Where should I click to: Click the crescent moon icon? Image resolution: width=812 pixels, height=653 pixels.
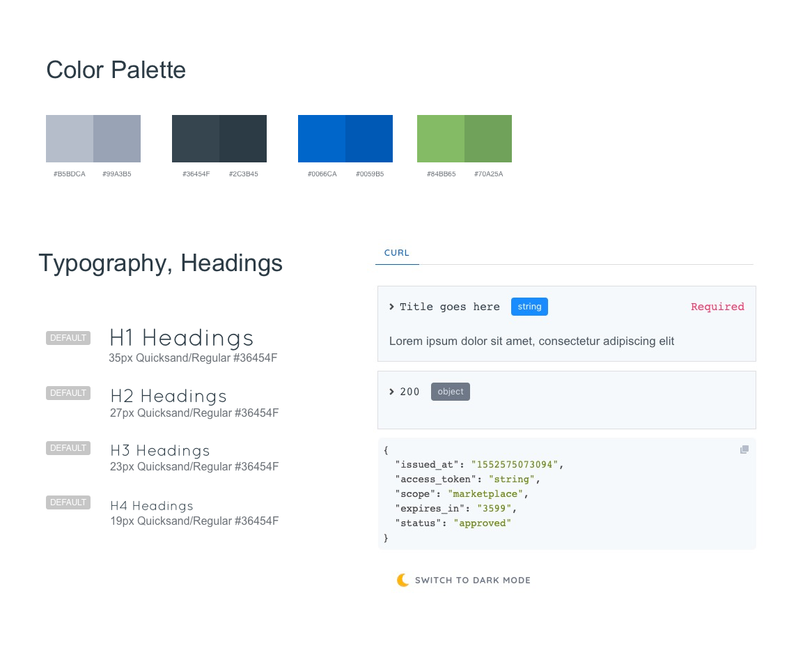403,580
